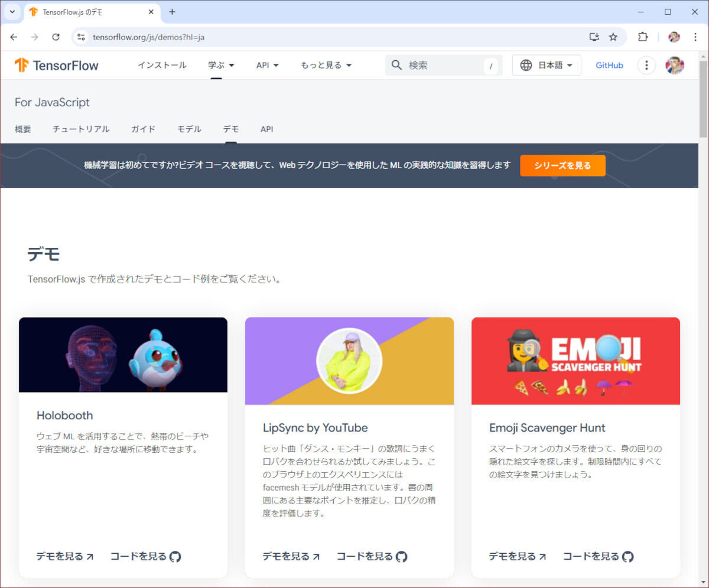This screenshot has height=588, width=709.
Task: Switch to the API tab under For JavaScript
Action: 267,129
